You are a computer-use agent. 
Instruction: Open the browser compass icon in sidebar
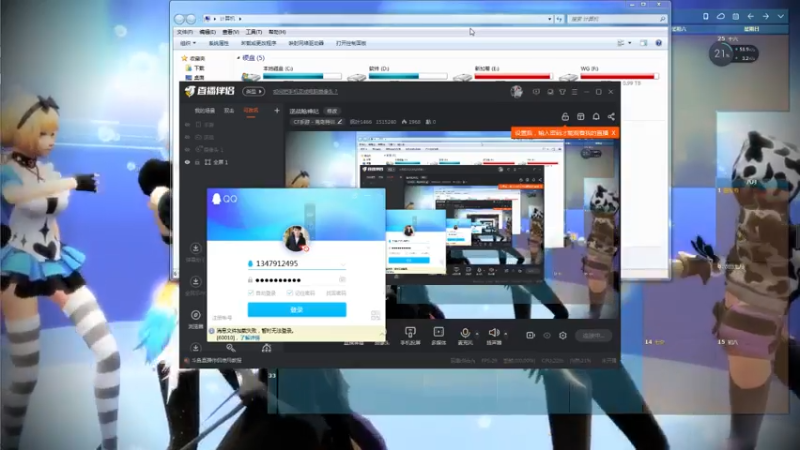pos(195,315)
